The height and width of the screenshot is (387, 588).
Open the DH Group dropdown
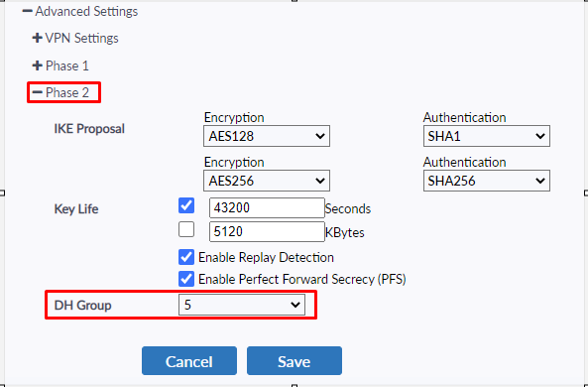click(242, 305)
